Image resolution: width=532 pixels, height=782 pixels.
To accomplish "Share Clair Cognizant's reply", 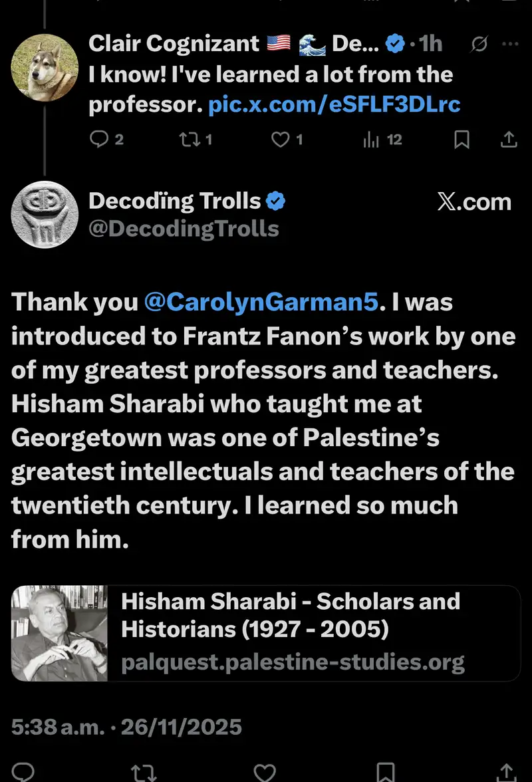I will [508, 140].
